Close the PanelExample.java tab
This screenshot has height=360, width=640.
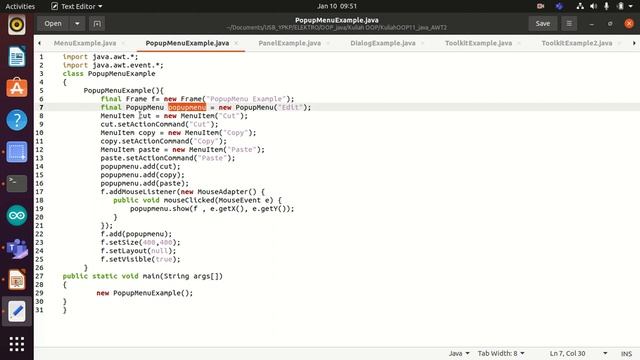pos(328,43)
